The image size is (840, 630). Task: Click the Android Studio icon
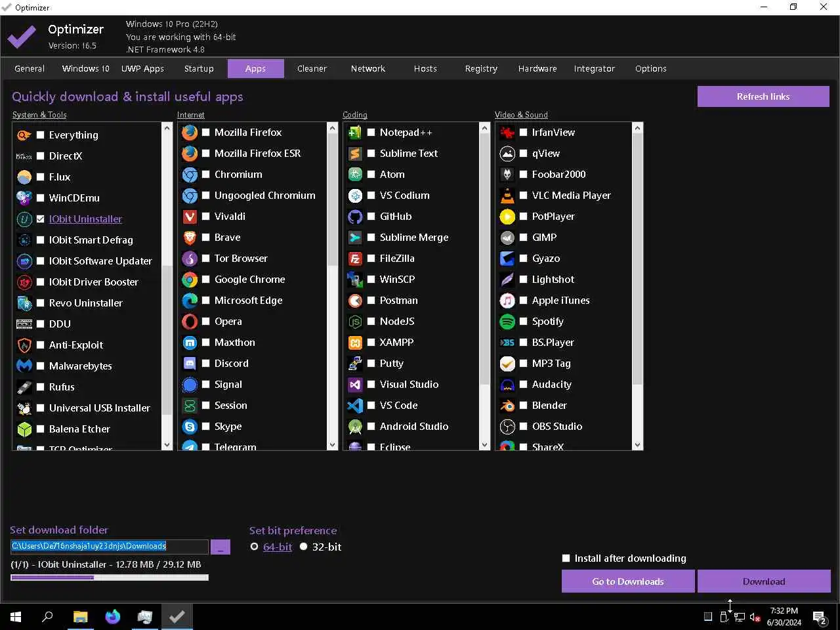tap(355, 427)
